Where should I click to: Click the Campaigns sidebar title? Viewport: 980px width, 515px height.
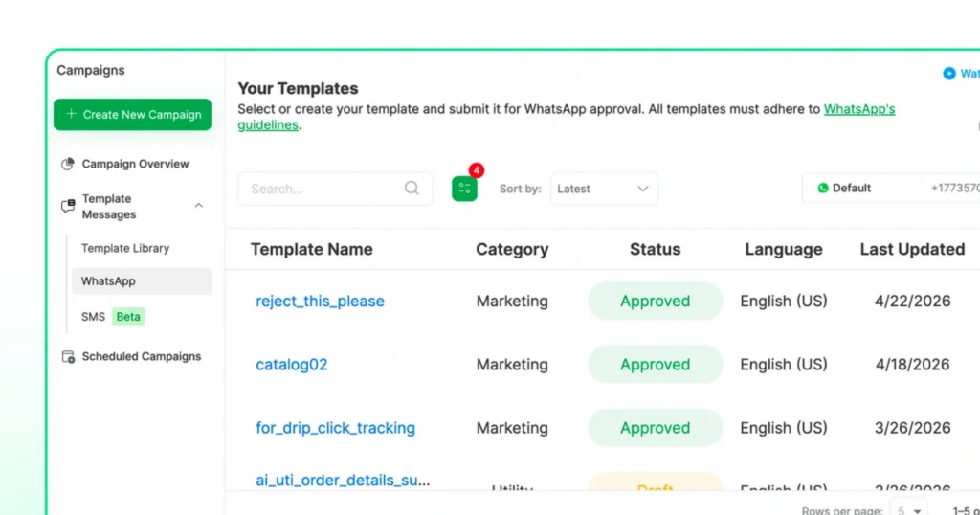pos(91,70)
